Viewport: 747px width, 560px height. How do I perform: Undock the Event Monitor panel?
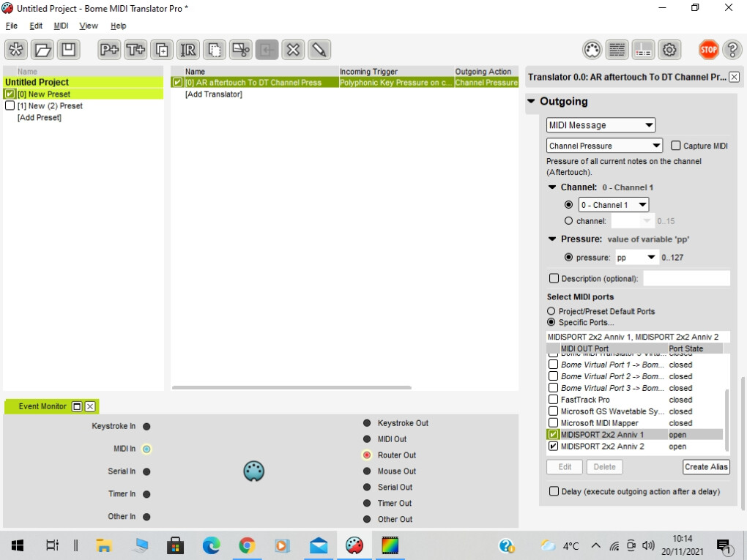pos(77,406)
